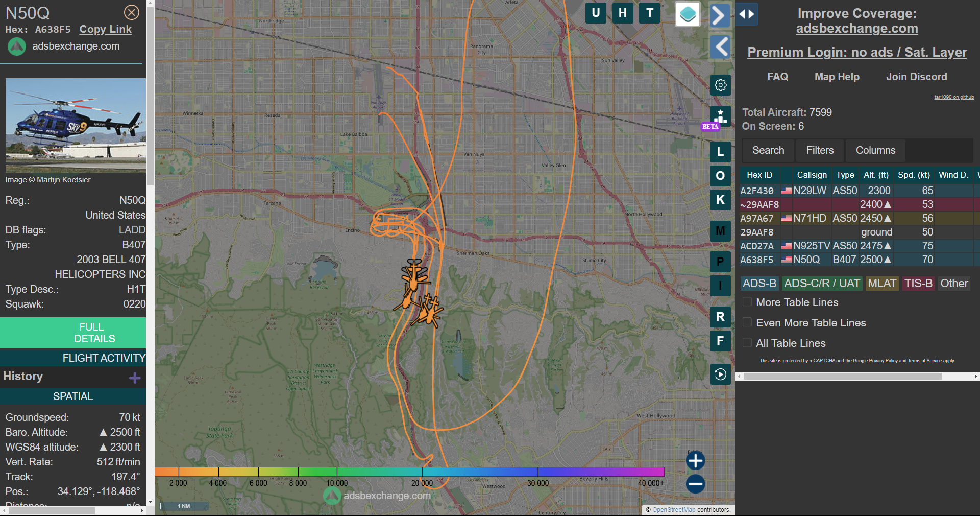Viewport: 980px width, 516px height.
Task: Open the Join Discord link
Action: [916, 77]
